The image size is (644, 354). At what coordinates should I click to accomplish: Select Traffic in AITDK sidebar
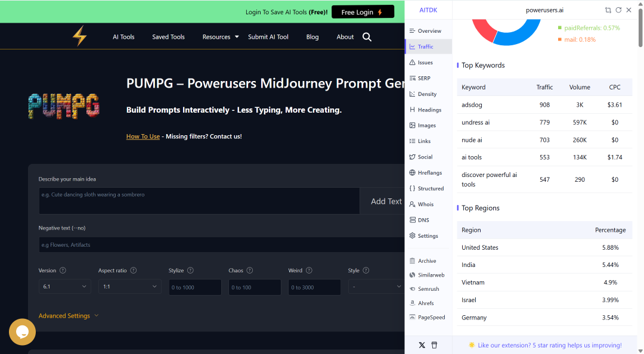(428, 46)
